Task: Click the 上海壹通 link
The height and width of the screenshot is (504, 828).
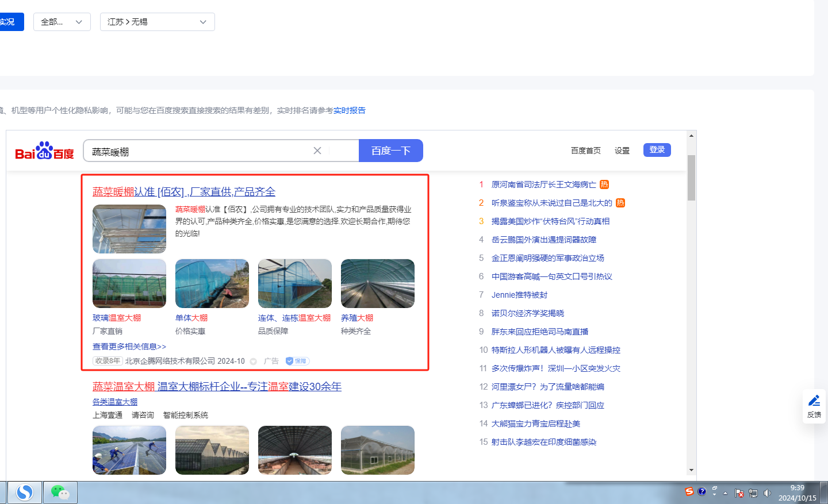Action: (108, 415)
